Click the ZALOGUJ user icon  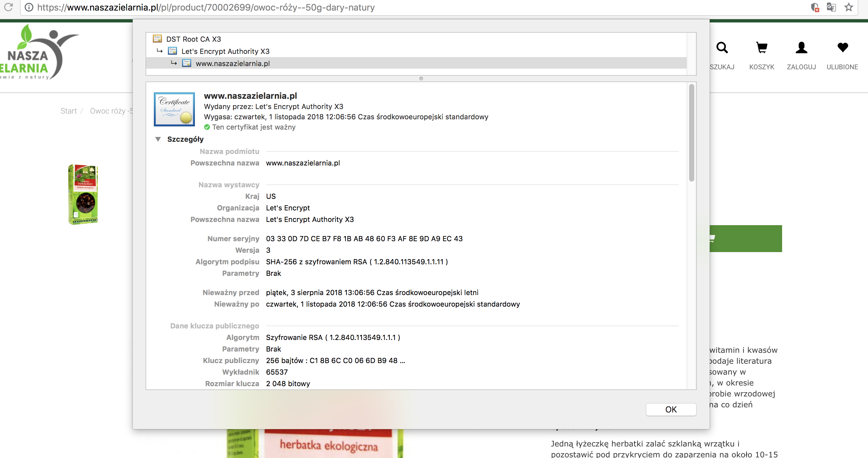pyautogui.click(x=801, y=48)
